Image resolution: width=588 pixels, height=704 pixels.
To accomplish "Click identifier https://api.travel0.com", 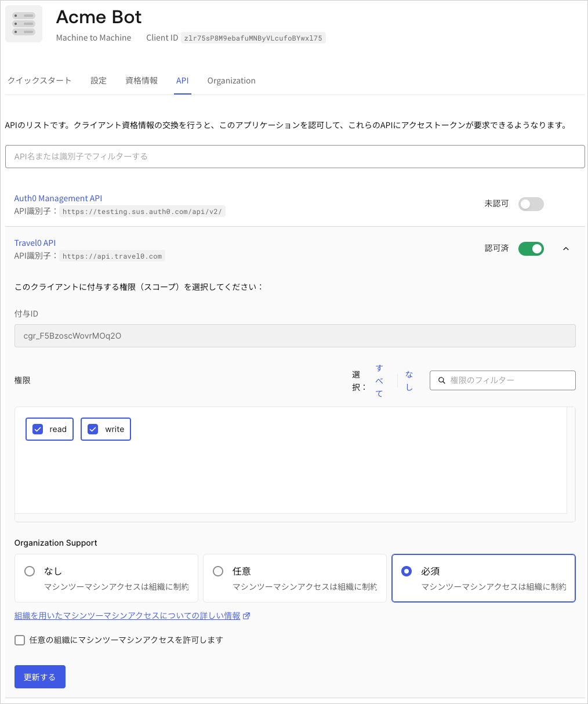I will 112,256.
